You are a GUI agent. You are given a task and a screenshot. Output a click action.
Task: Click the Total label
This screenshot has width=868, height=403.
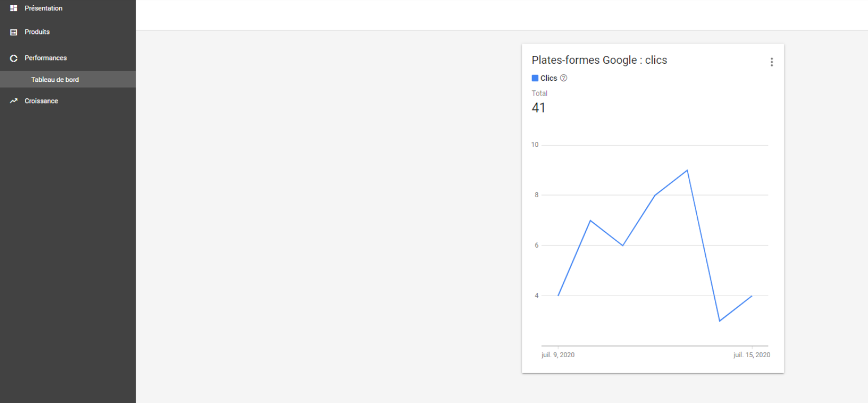pos(539,93)
